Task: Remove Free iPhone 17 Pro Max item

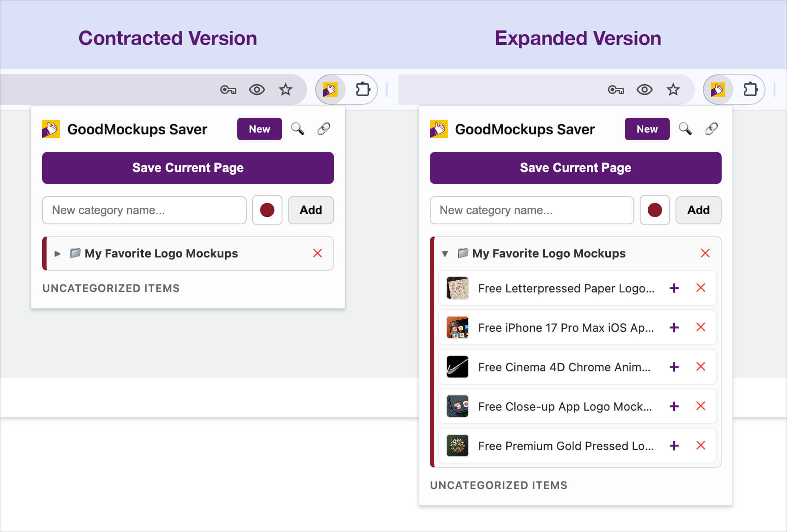Action: (x=701, y=327)
